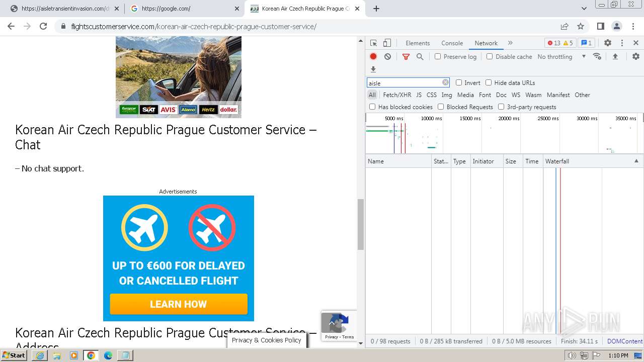Screen dimensions: 644x362
Task: Click the car rental advertisement image
Action: (x=179, y=77)
